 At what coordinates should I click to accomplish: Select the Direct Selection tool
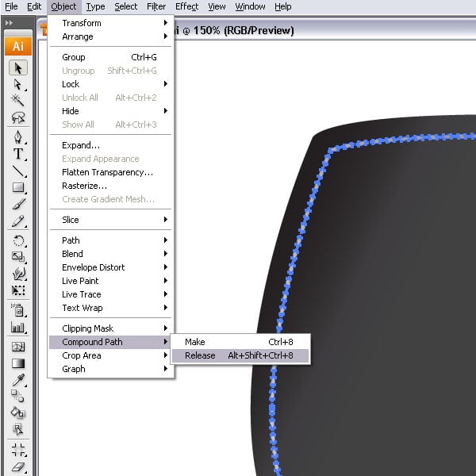point(17,84)
